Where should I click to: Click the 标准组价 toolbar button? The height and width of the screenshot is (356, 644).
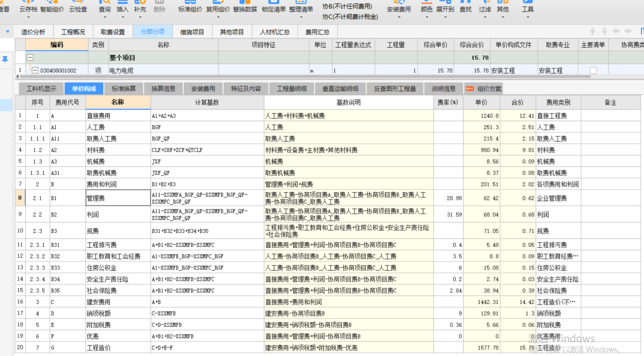(x=190, y=6)
